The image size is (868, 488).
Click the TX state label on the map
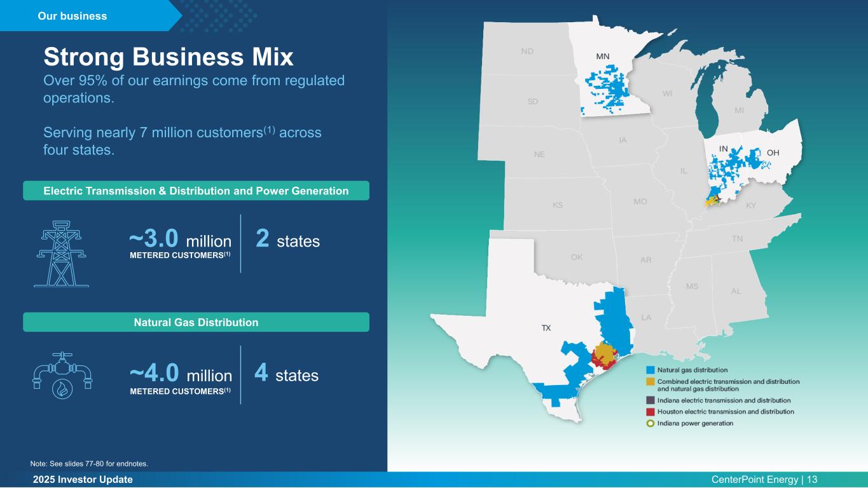tap(546, 328)
